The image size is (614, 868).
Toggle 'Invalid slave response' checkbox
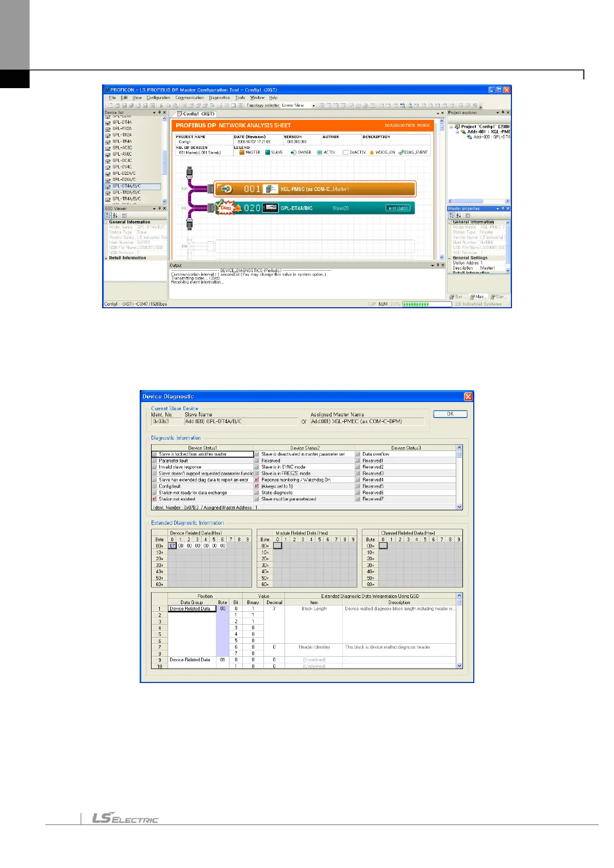pyautogui.click(x=154, y=467)
